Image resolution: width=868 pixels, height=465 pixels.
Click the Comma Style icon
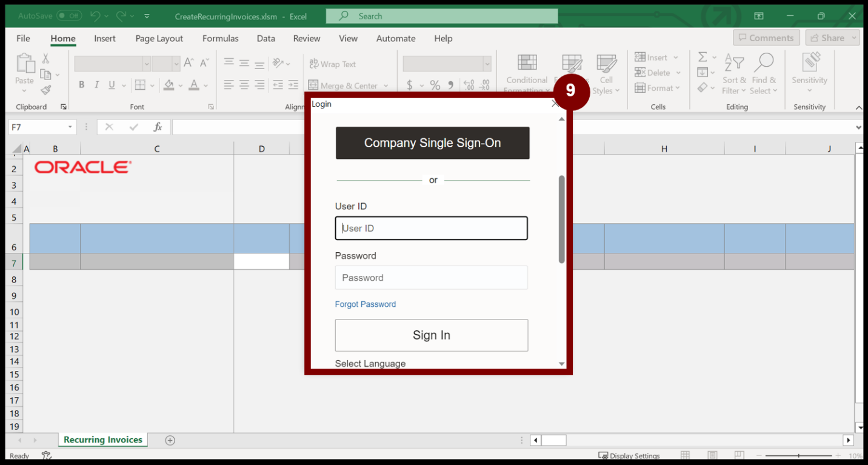point(451,85)
